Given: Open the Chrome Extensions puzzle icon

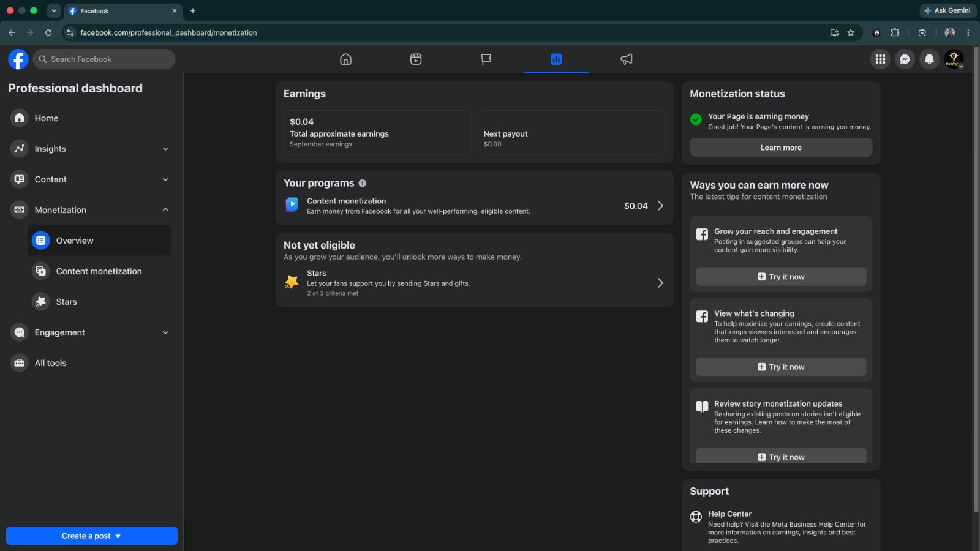Looking at the screenshot, I should point(895,32).
